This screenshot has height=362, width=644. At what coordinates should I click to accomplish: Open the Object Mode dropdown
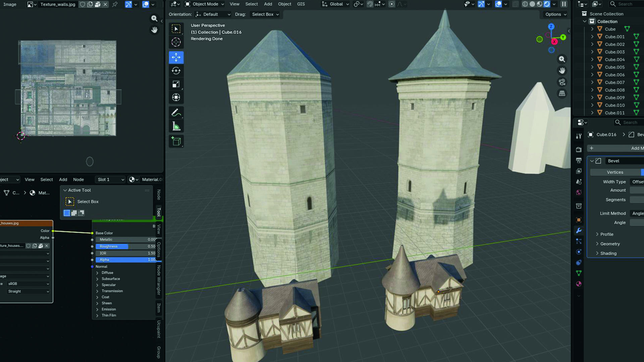tap(204, 4)
